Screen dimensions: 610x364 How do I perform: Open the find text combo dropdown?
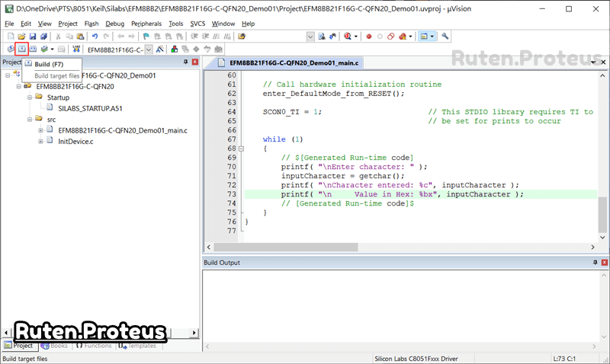click(310, 37)
